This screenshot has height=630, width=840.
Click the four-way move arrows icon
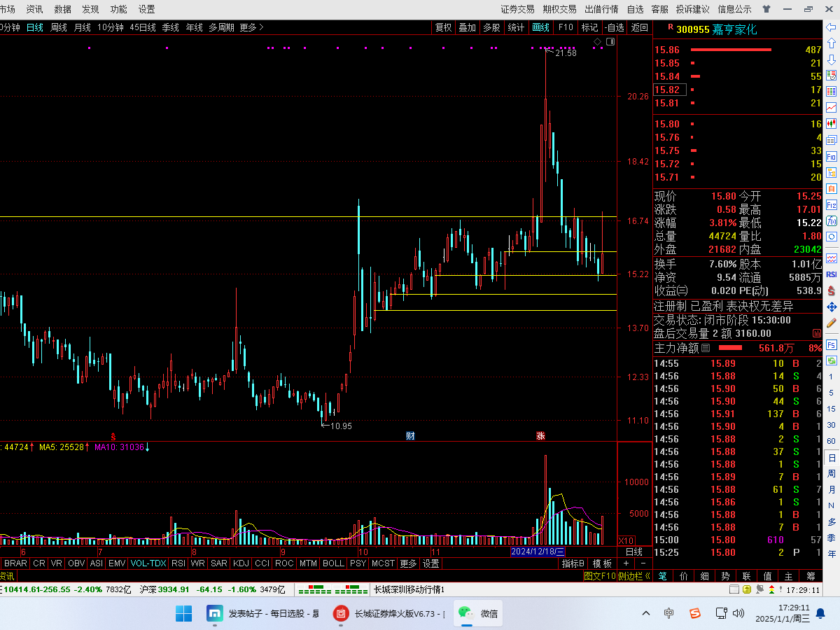(832, 307)
